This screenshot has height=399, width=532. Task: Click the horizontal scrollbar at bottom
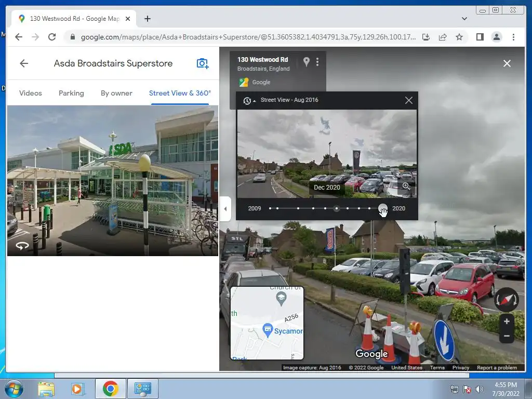pyautogui.click(x=262, y=376)
